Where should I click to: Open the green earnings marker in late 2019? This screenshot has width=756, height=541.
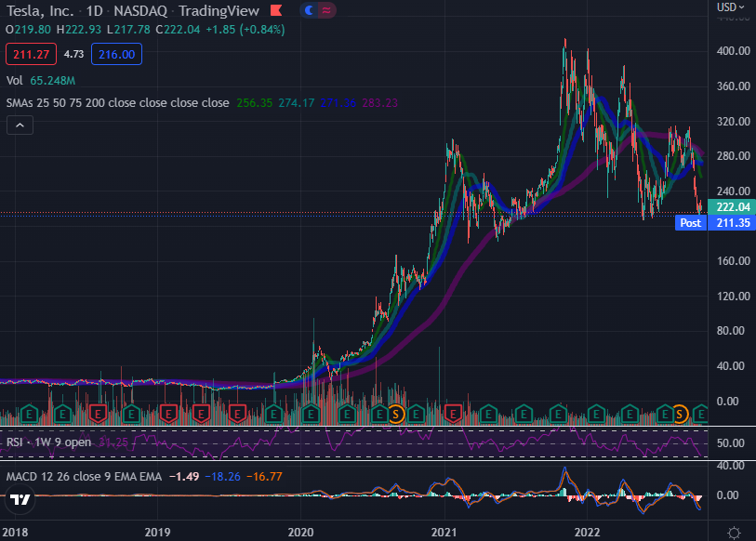coord(274,414)
